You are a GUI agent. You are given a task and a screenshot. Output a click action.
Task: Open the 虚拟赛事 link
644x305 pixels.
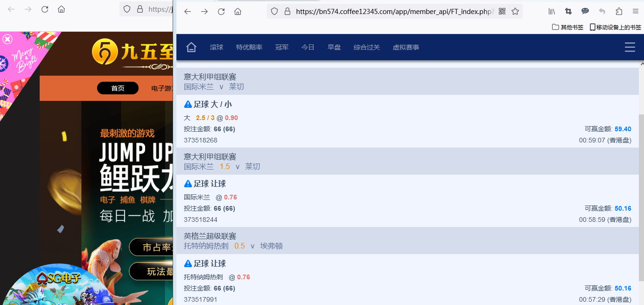click(x=406, y=47)
